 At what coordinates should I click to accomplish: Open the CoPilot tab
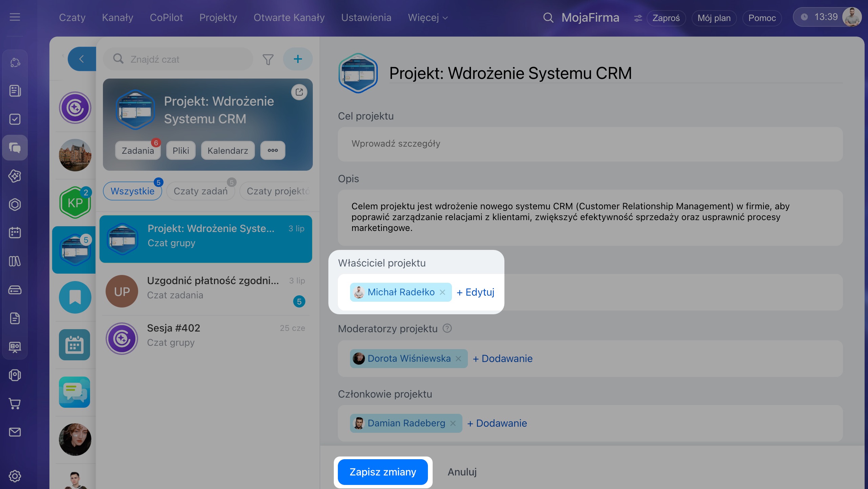point(166,18)
